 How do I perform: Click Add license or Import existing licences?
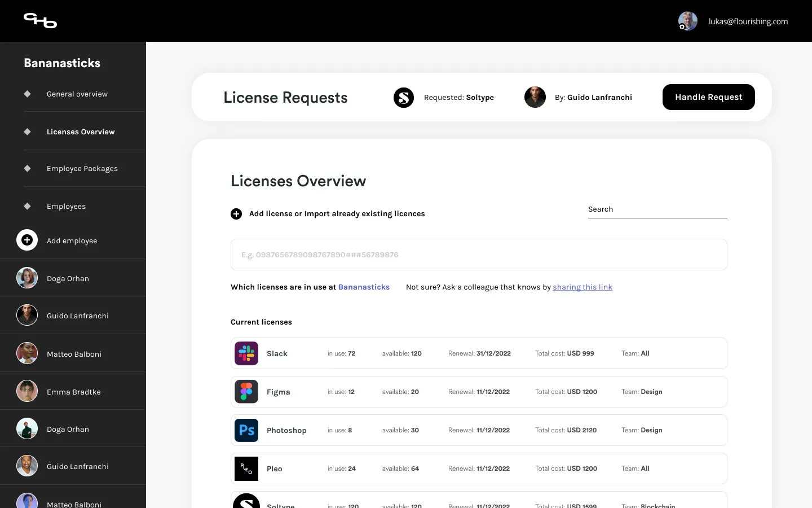pyautogui.click(x=337, y=214)
